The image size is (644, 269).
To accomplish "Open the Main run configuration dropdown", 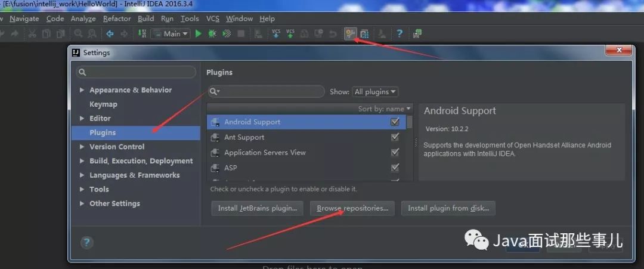I will 171,33.
